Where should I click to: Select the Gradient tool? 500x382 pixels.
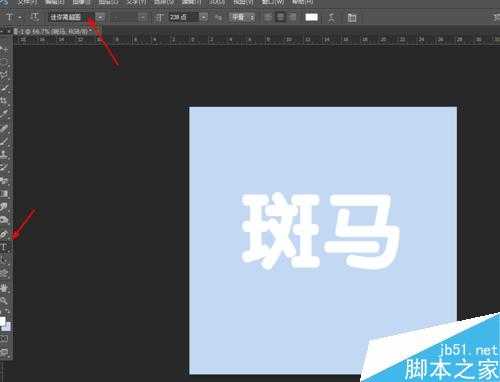(x=4, y=193)
